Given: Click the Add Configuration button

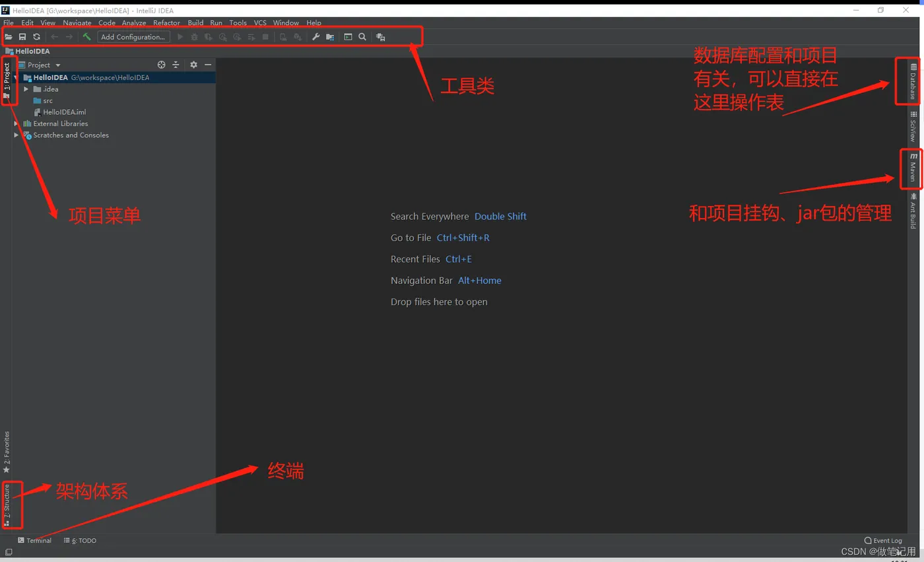Looking at the screenshot, I should (133, 37).
